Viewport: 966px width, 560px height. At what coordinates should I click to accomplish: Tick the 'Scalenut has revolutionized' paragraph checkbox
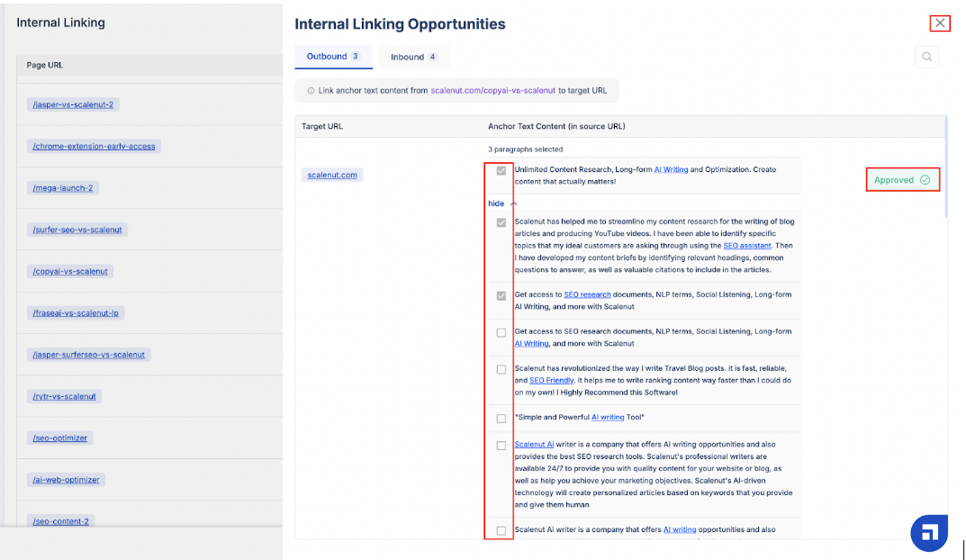click(x=501, y=370)
